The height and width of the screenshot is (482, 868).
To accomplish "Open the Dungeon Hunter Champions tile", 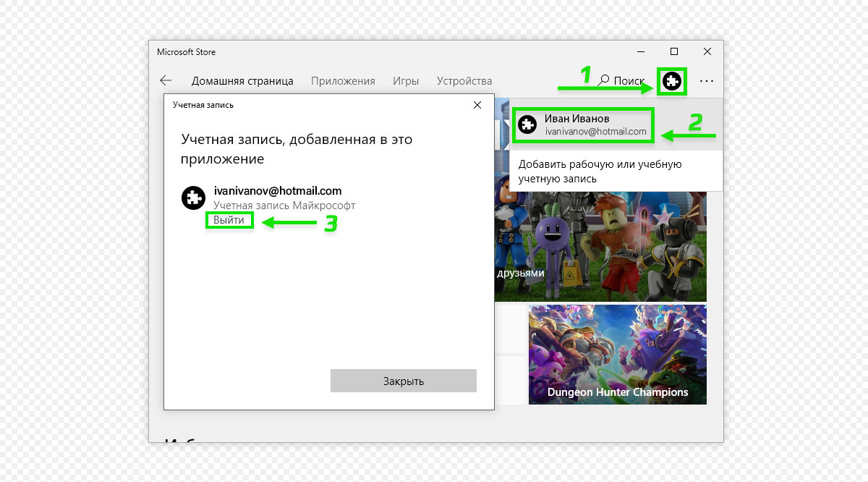I will pos(617,355).
